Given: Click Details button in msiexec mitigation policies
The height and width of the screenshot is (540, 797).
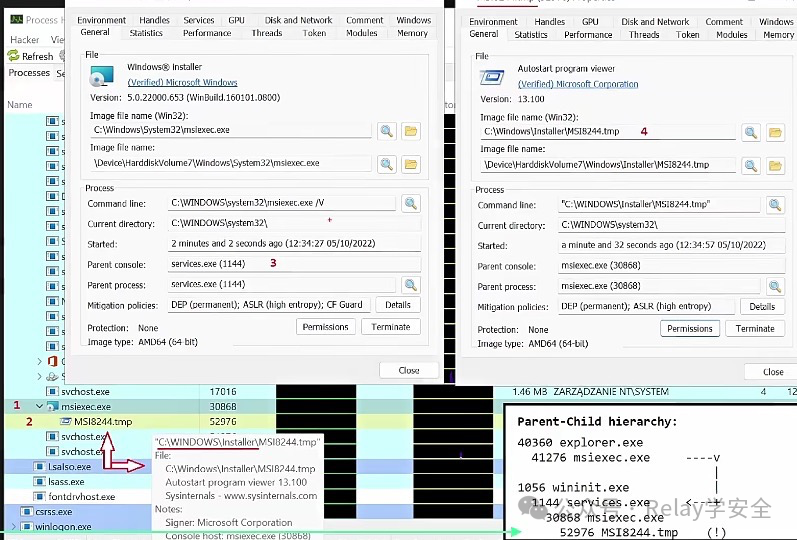Looking at the screenshot, I should point(397,305).
